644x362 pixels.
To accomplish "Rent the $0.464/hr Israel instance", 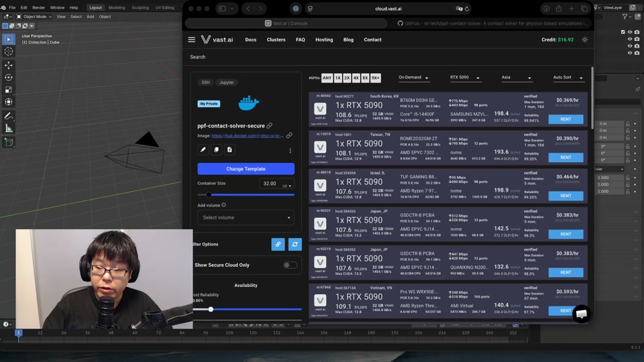I will pos(566,196).
